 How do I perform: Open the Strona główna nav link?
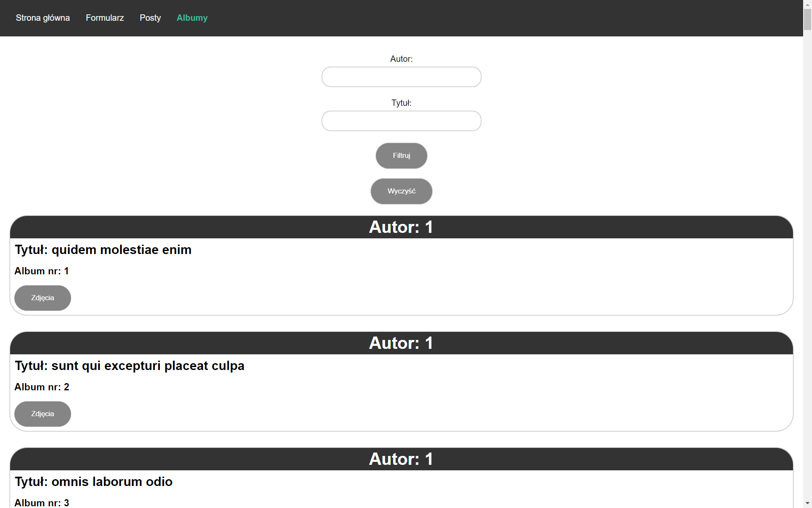43,18
